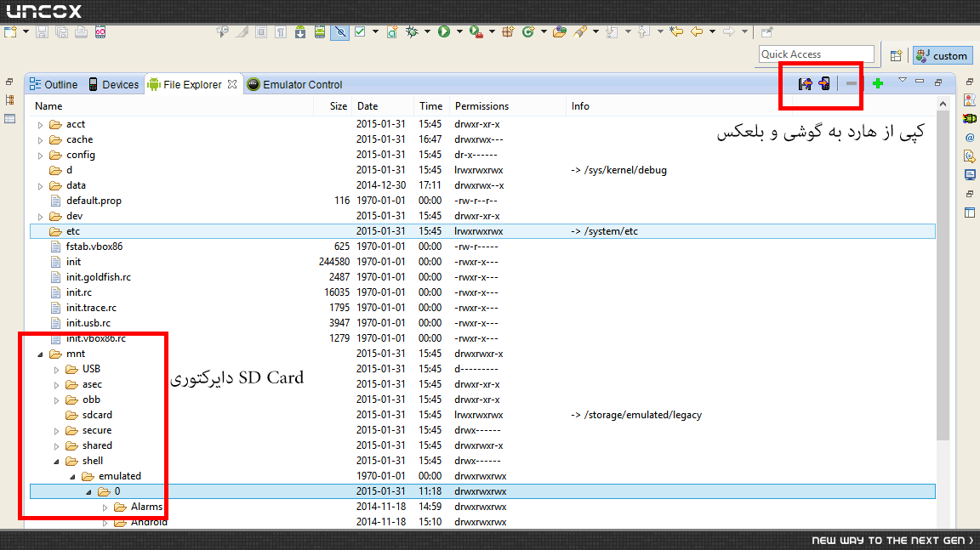
Task: Click the Print icon in the toolbar
Action: [82, 31]
